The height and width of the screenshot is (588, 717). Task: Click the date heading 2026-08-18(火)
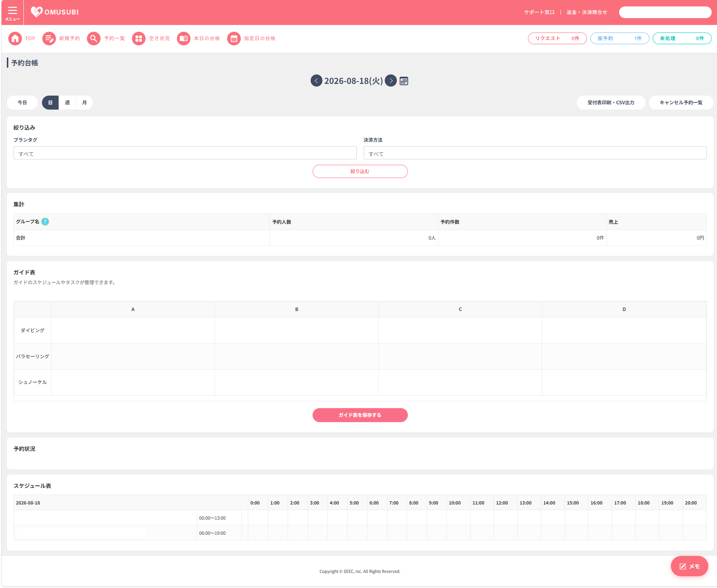pyautogui.click(x=353, y=81)
